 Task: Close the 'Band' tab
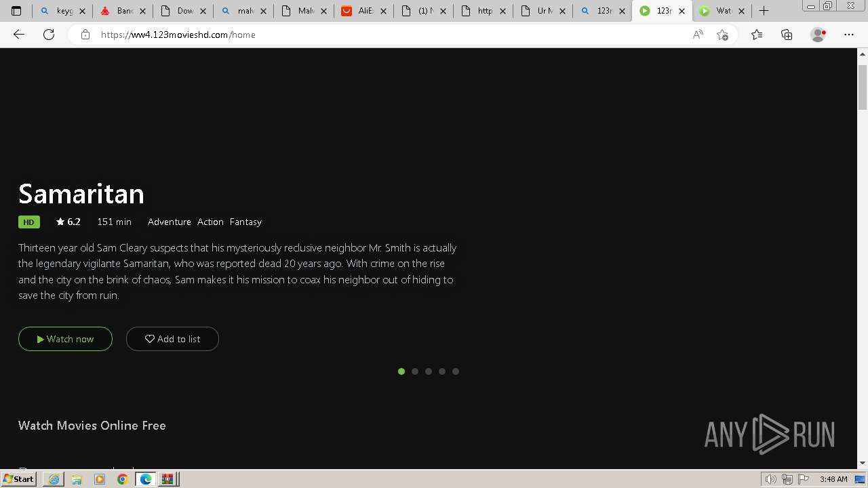(x=142, y=12)
